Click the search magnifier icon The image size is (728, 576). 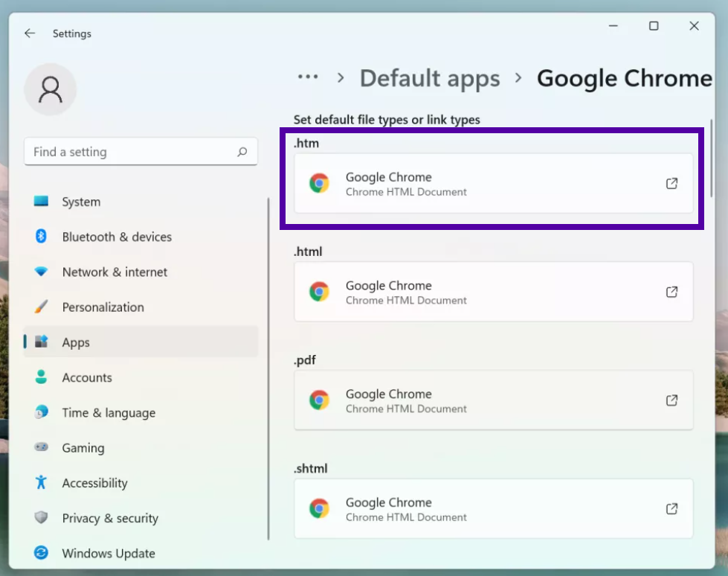(x=242, y=152)
